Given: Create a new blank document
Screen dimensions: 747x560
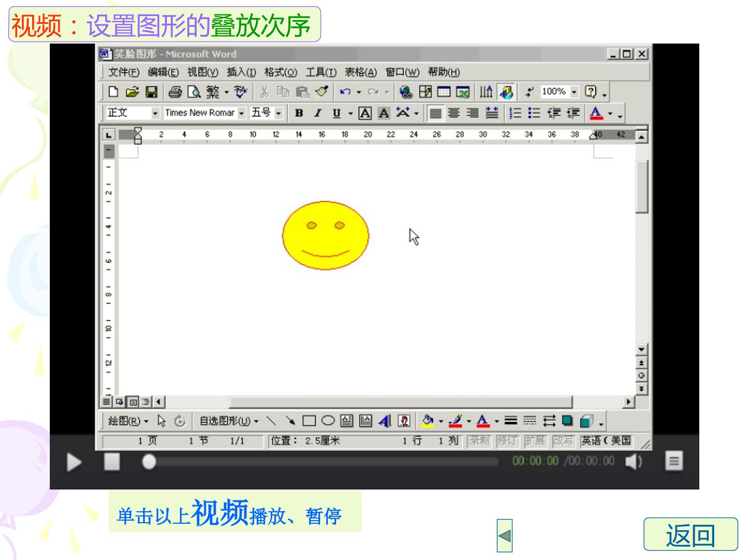Looking at the screenshot, I should point(113,92).
